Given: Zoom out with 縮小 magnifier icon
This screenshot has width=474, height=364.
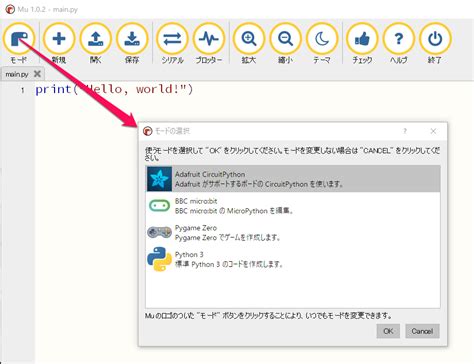Looking at the screenshot, I should 285,39.
